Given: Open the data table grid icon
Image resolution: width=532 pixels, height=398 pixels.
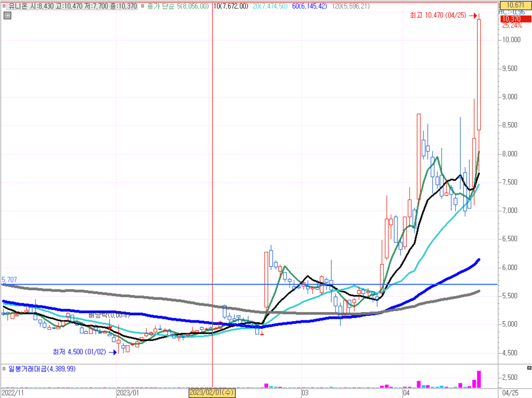Looking at the screenshot, I should [7, 15].
